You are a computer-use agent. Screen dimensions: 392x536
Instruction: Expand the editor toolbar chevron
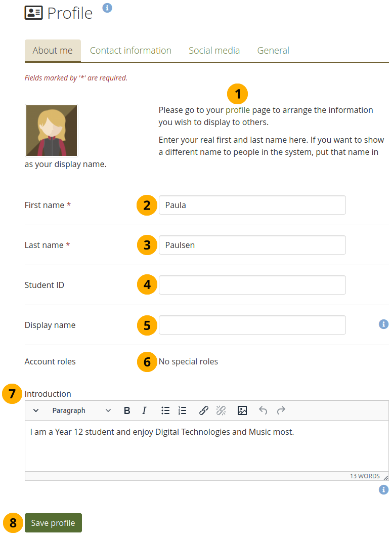pyautogui.click(x=36, y=410)
